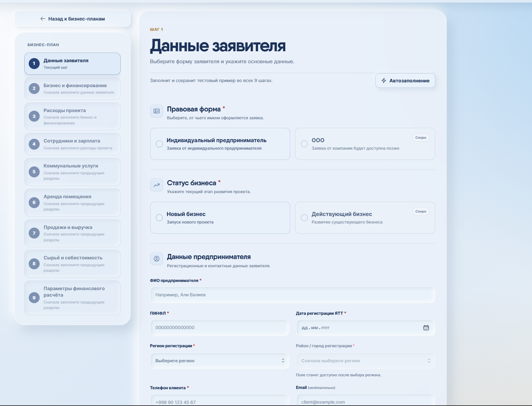
Task: Click the step number 8 circle badge
Action: (34, 263)
